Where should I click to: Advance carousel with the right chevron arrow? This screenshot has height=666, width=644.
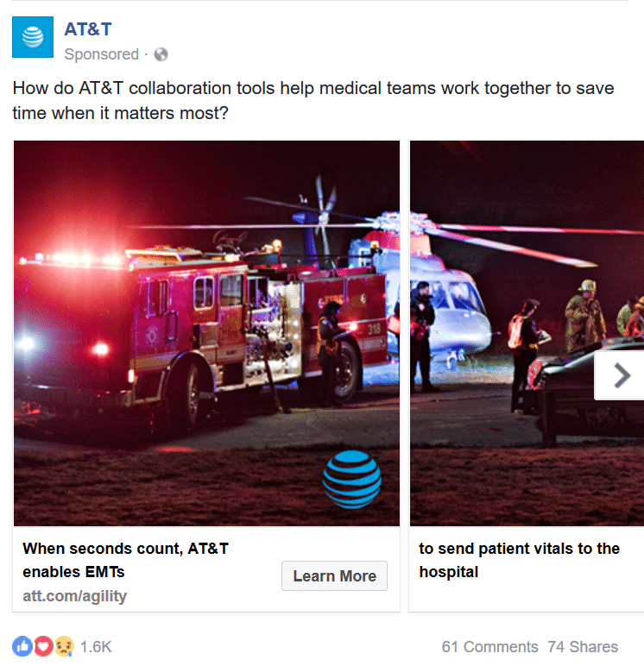(x=620, y=375)
